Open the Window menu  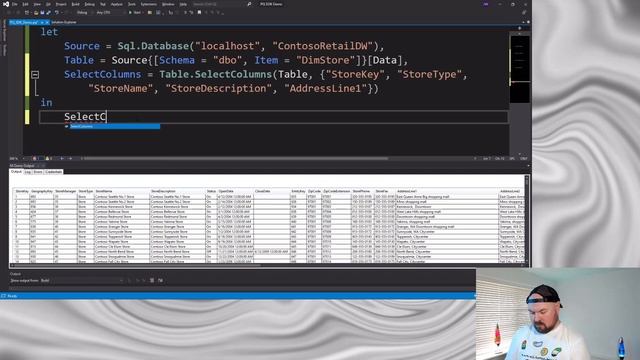coord(168,4)
